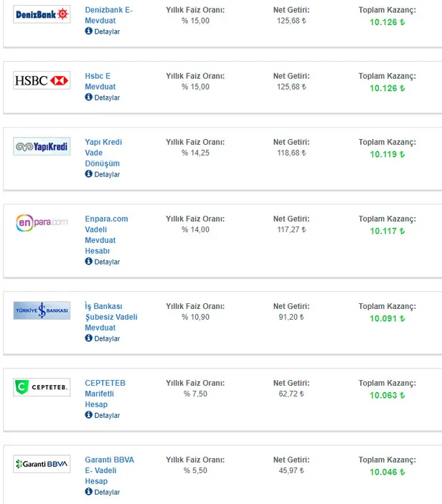Image resolution: width=442 pixels, height=504 pixels.
Task: Click the Garanti BBVA logo
Action: click(x=42, y=465)
